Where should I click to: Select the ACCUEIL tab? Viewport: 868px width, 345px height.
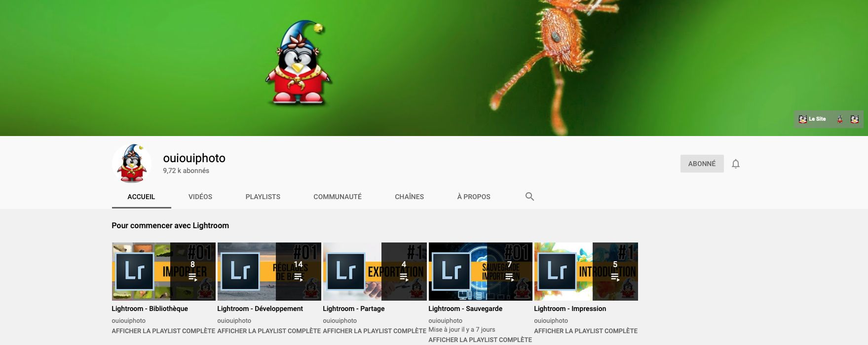point(141,197)
